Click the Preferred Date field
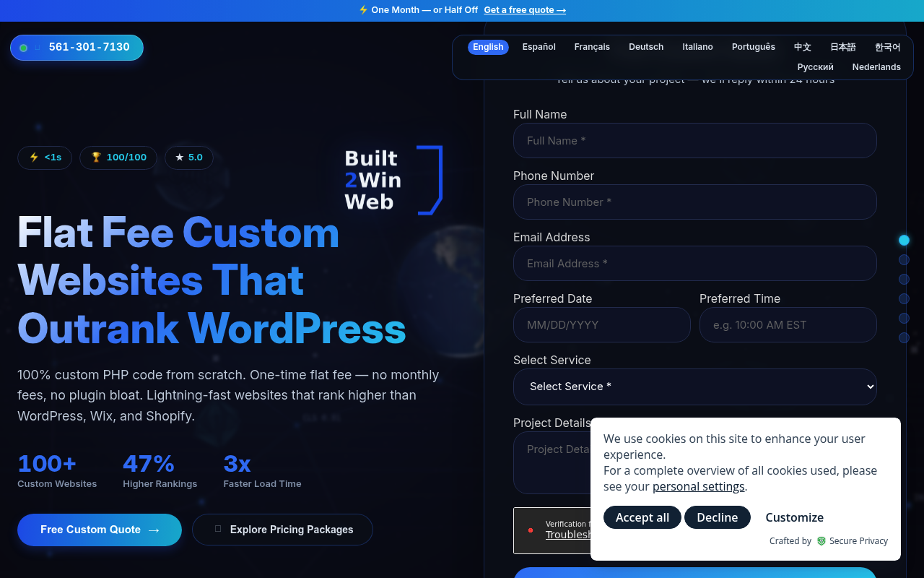 pos(602,324)
